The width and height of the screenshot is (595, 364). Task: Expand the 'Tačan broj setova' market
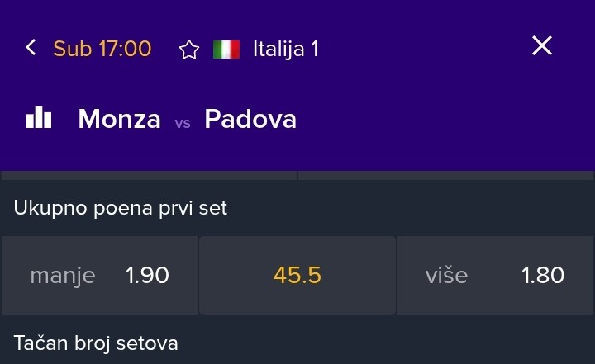click(x=96, y=343)
